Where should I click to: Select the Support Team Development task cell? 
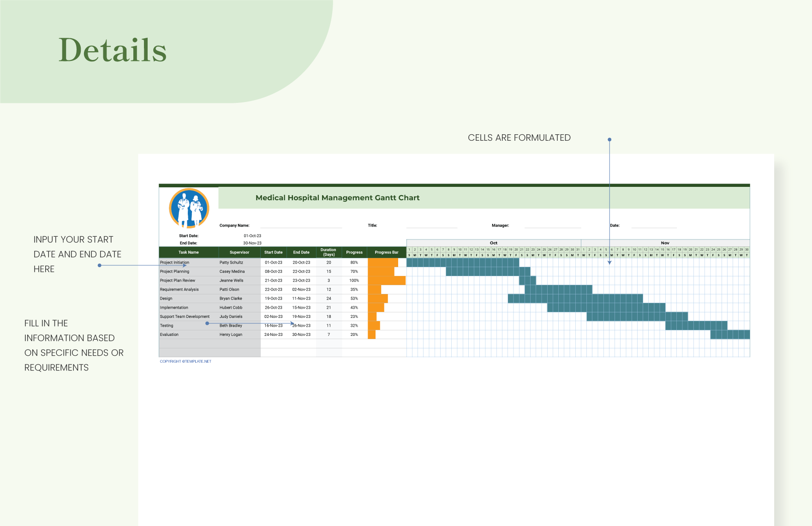pos(188,317)
